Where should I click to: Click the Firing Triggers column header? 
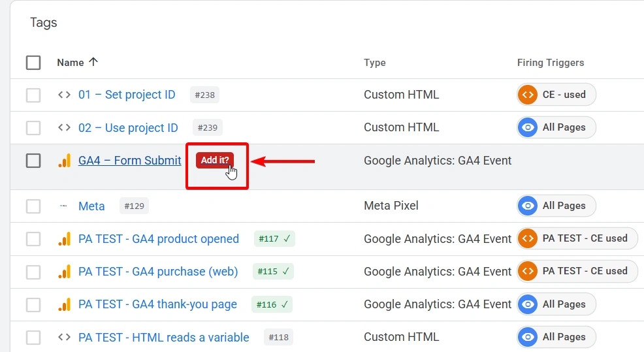(551, 63)
